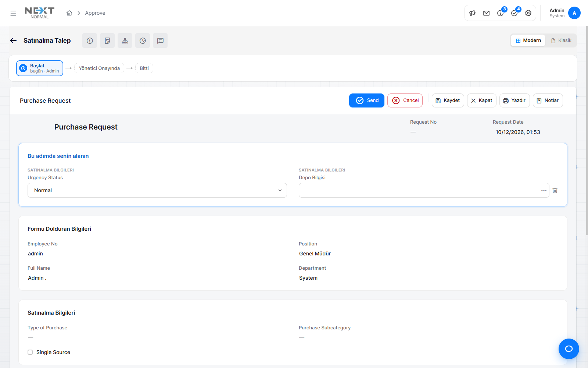Go back with the left arrow

pos(13,40)
